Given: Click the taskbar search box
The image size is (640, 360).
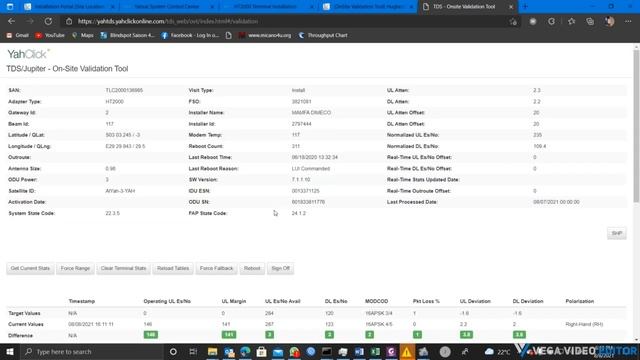Looking at the screenshot, I should click(92, 352).
